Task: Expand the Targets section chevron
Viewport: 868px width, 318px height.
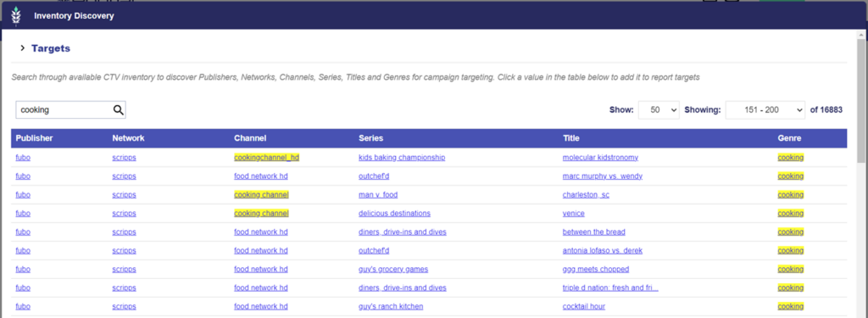Action: point(23,48)
